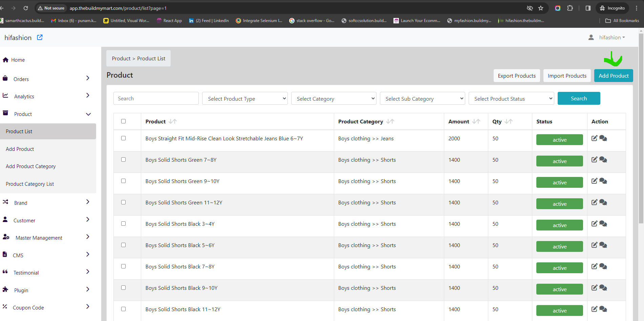The width and height of the screenshot is (644, 321).
Task: Open the Select Product Status dropdown
Action: click(511, 99)
